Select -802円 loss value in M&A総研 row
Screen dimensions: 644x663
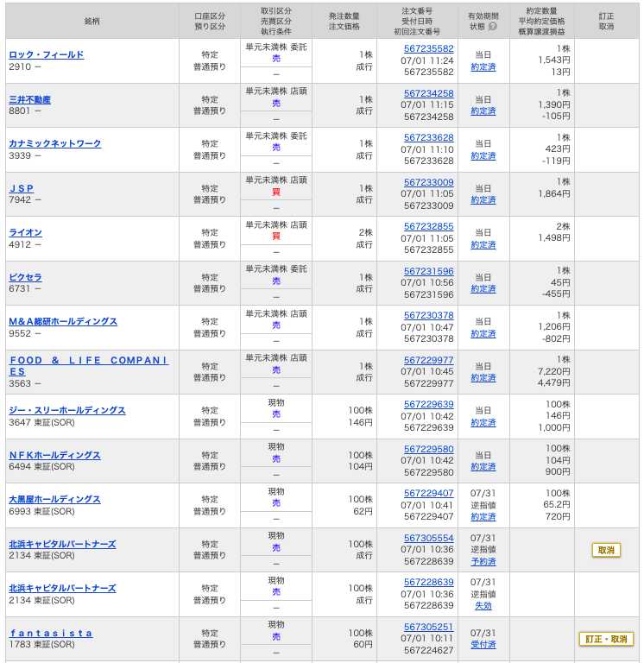pyautogui.click(x=556, y=338)
